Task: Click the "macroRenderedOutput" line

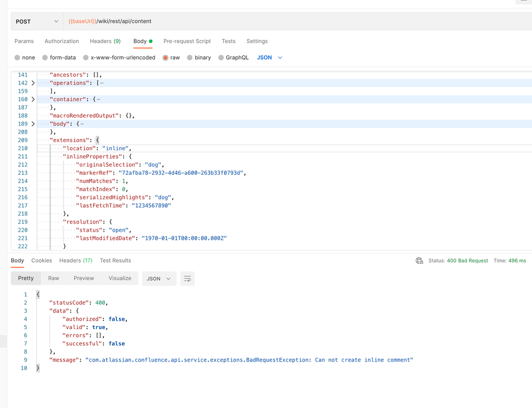Action: click(x=92, y=116)
